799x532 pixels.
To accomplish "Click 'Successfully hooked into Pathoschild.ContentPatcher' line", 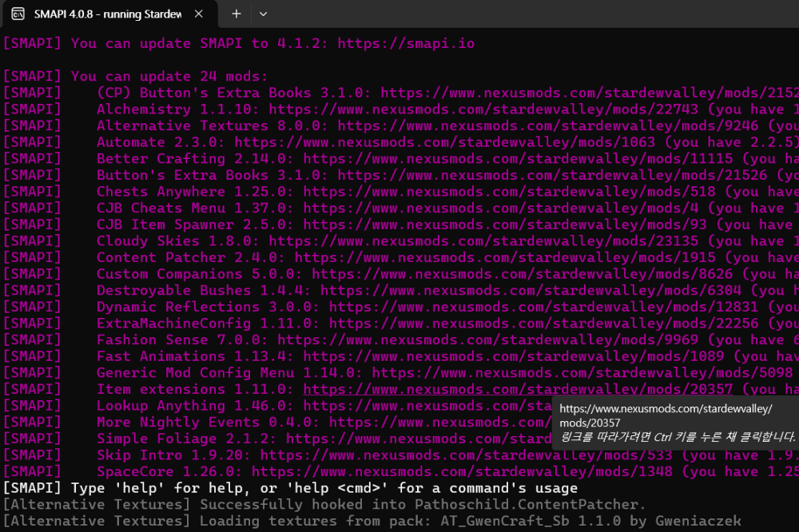I will [x=324, y=505].
